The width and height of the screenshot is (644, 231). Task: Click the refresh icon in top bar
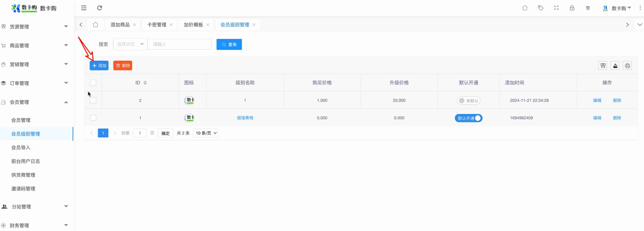(x=99, y=8)
